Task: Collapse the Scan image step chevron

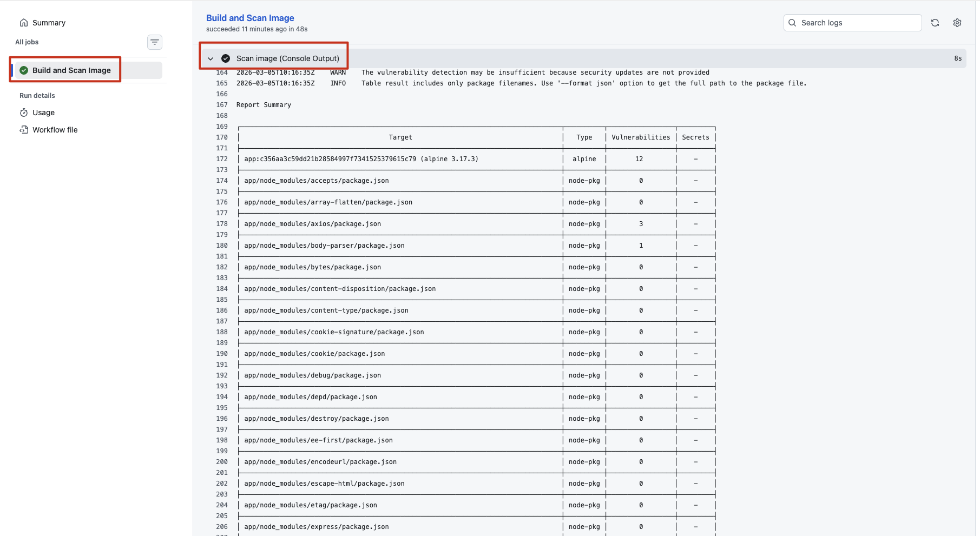Action: [211, 58]
